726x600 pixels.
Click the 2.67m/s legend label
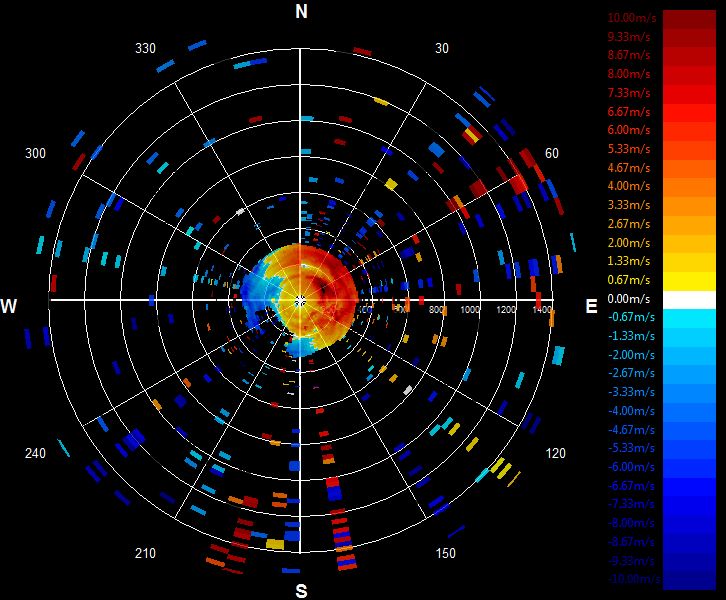pos(629,224)
